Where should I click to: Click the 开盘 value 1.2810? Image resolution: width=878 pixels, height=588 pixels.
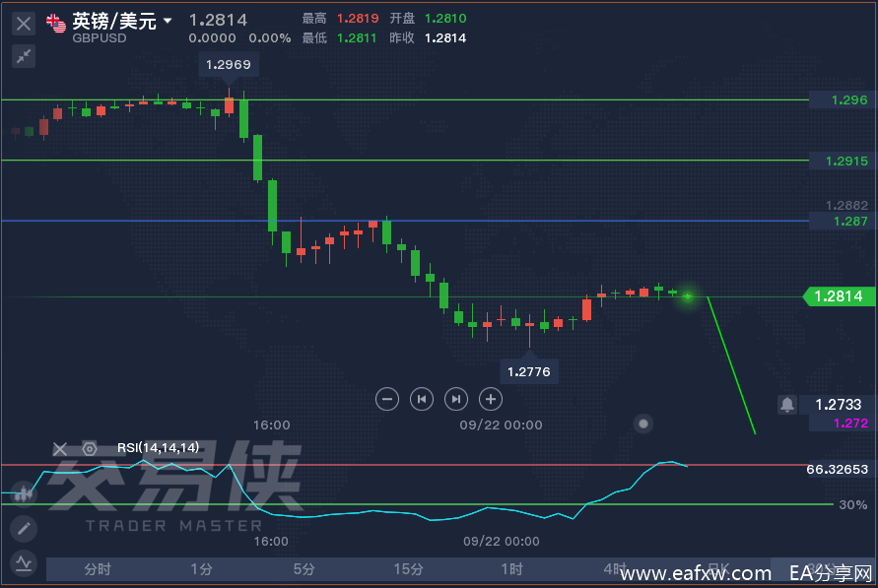(x=445, y=19)
